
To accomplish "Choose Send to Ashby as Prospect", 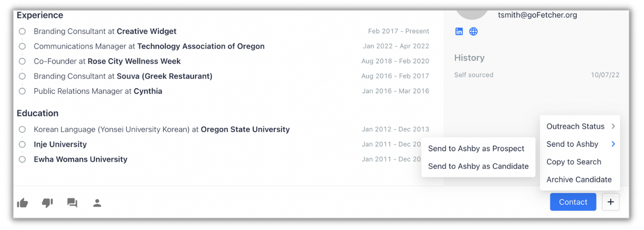I will 476,149.
